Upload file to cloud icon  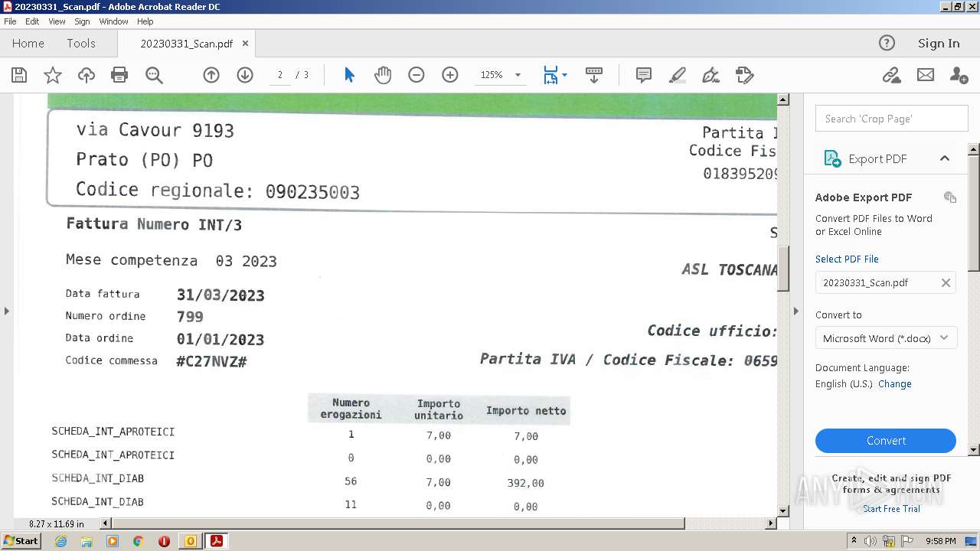[x=87, y=75]
